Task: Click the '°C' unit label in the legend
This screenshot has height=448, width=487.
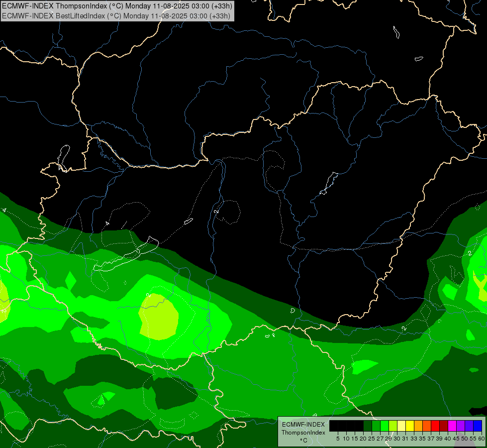Action: 303,441
